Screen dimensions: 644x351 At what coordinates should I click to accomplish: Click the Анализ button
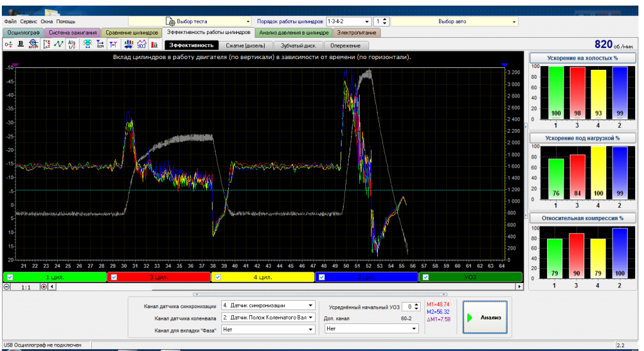(485, 317)
